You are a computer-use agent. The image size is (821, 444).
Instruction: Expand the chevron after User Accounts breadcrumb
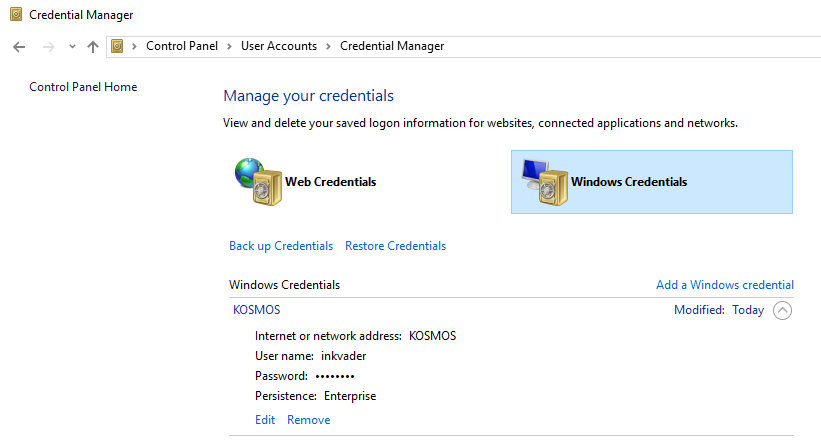tap(328, 46)
